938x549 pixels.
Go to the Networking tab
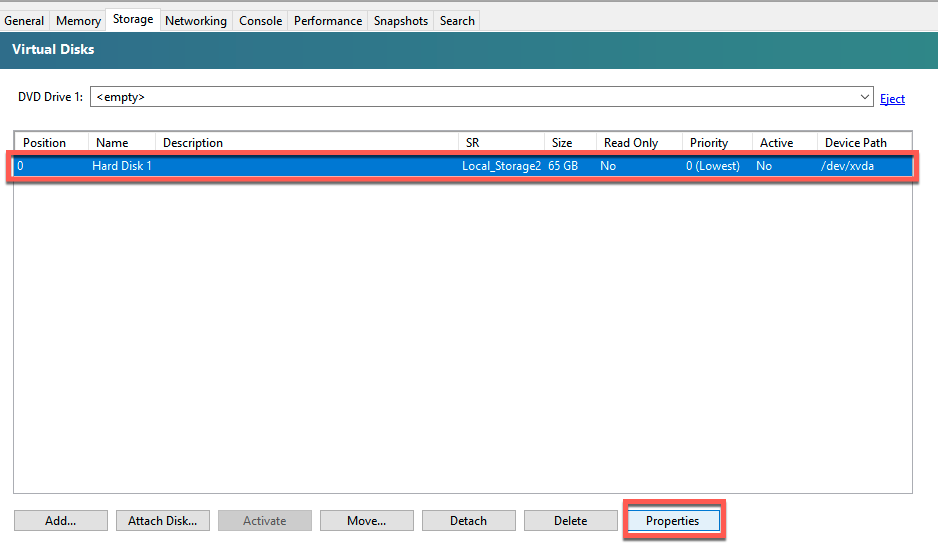(196, 21)
